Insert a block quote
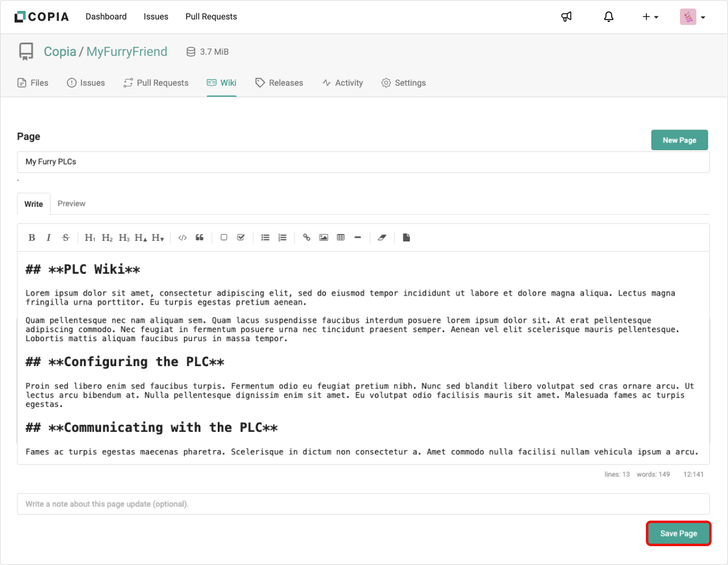The image size is (728, 565). point(199,238)
